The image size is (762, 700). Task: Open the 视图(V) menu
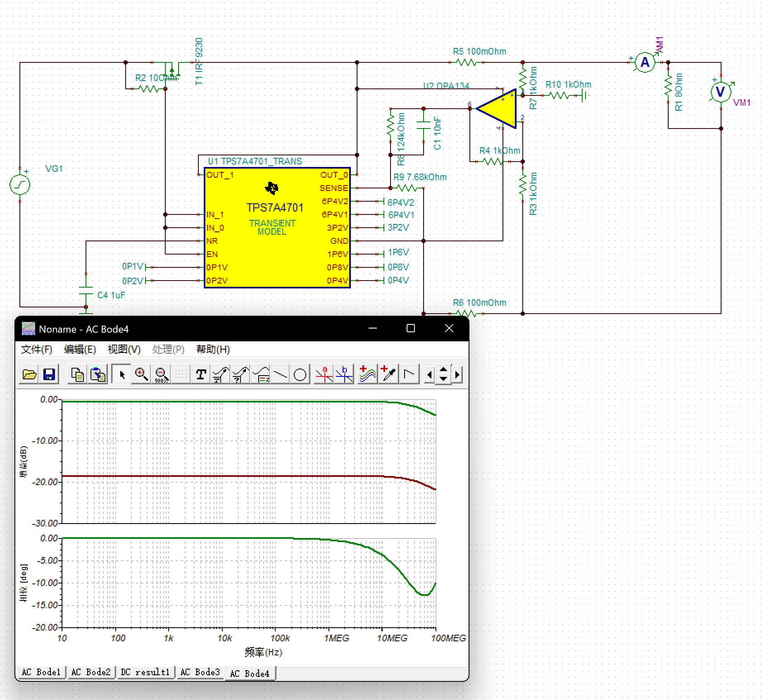point(124,350)
